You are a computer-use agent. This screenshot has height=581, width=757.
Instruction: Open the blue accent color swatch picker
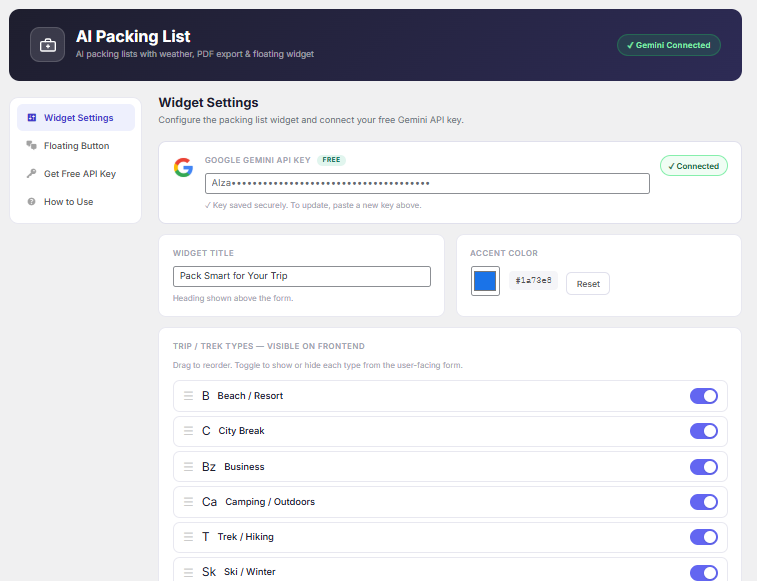coord(485,281)
